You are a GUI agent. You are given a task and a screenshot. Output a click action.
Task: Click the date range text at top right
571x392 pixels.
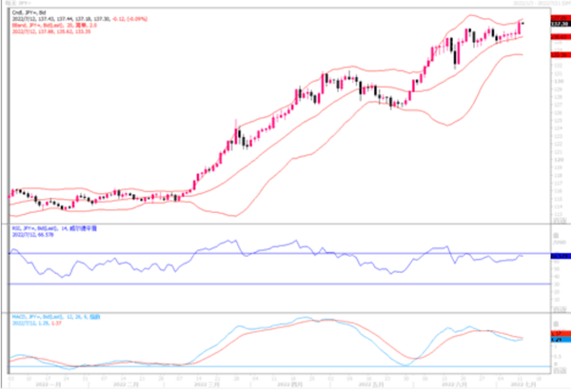click(x=541, y=3)
